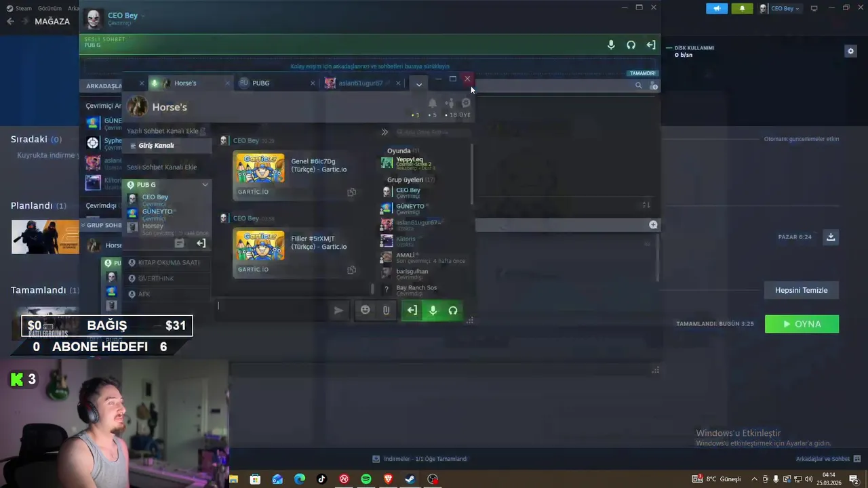Mute microphone in the top voice bar
Image resolution: width=868 pixels, height=488 pixels.
point(611,45)
